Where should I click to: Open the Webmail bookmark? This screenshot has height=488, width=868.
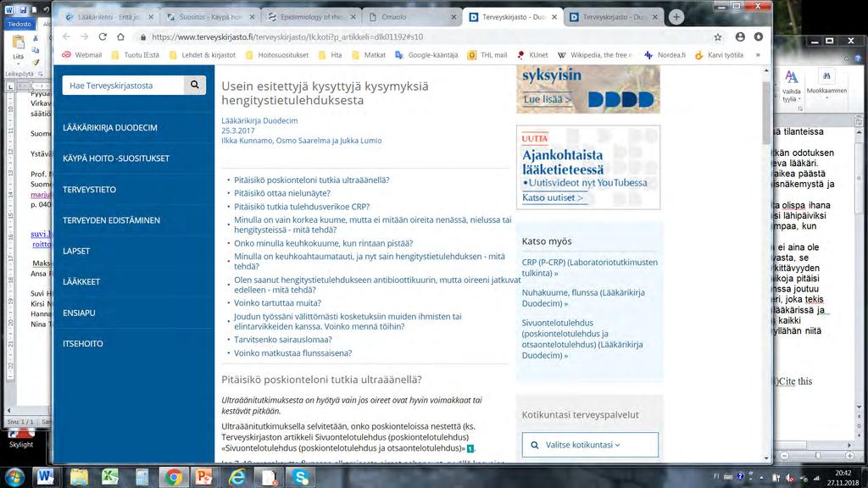82,55
